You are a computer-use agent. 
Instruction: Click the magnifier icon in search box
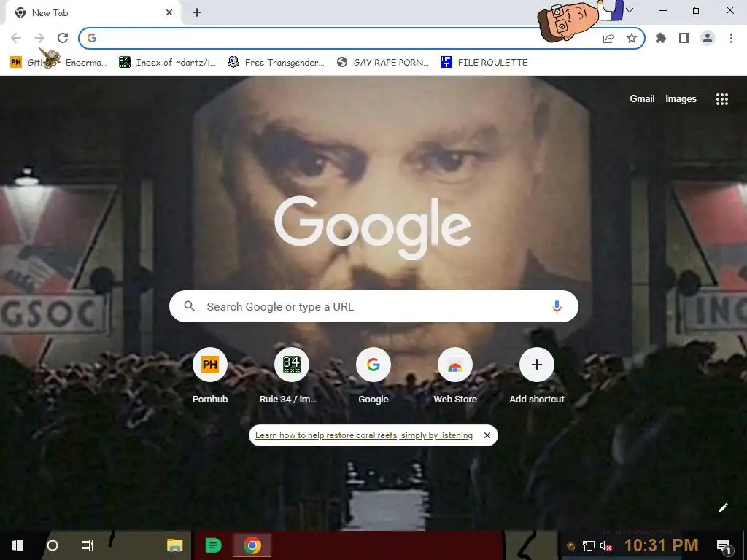click(x=189, y=306)
